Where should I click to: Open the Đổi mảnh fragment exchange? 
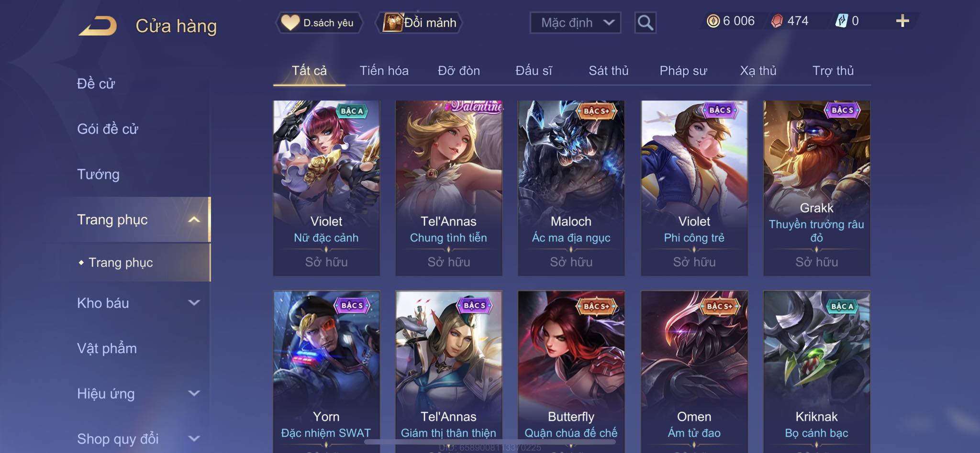(x=419, y=22)
